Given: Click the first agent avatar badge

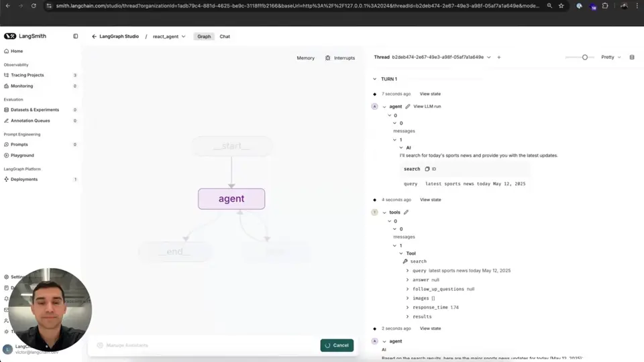Looking at the screenshot, I should 374,107.
